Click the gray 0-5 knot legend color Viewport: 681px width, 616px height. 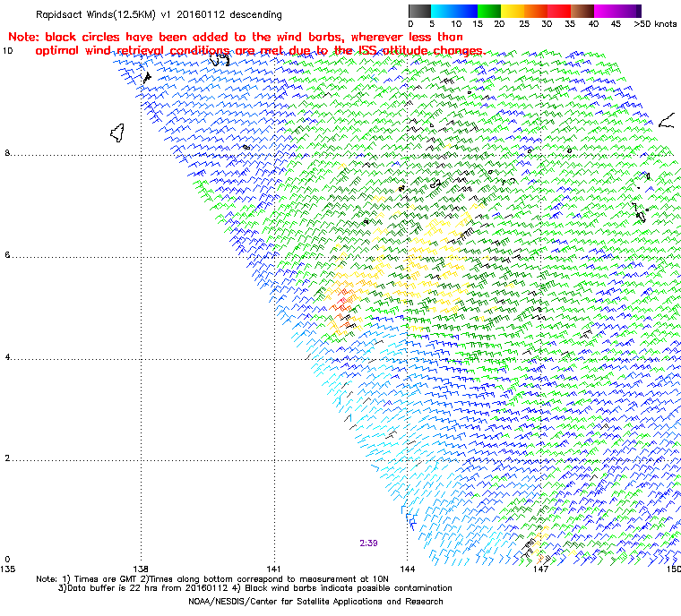click(x=419, y=11)
